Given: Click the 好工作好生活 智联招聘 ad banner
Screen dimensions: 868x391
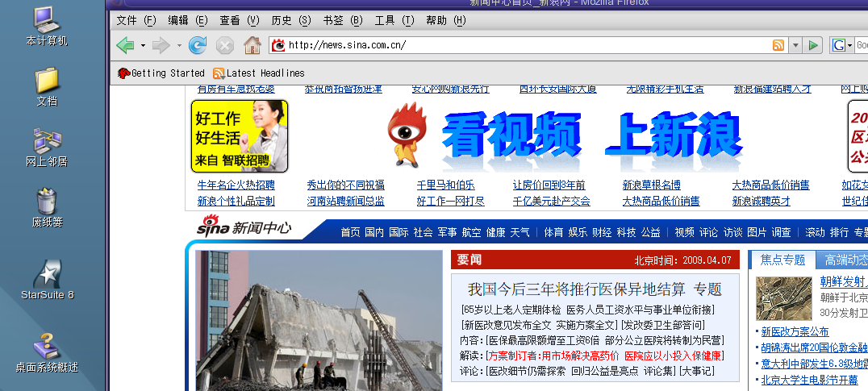Looking at the screenshot, I should tap(240, 136).
